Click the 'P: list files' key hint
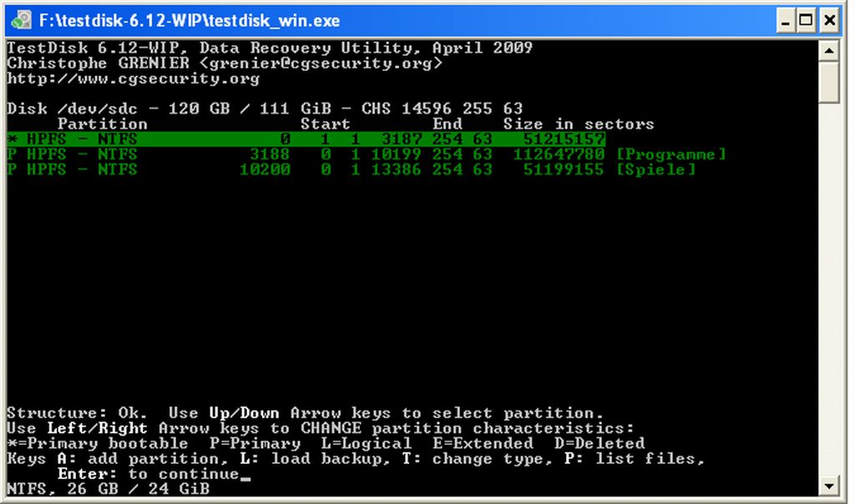 (x=635, y=459)
